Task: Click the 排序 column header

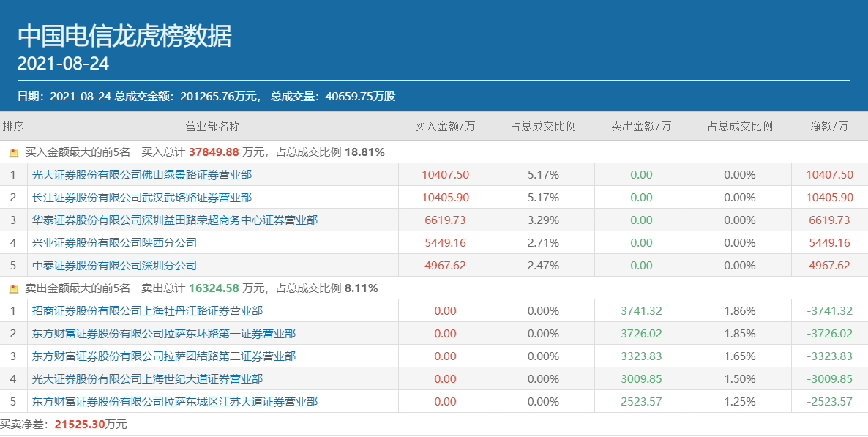Action: pos(13,126)
